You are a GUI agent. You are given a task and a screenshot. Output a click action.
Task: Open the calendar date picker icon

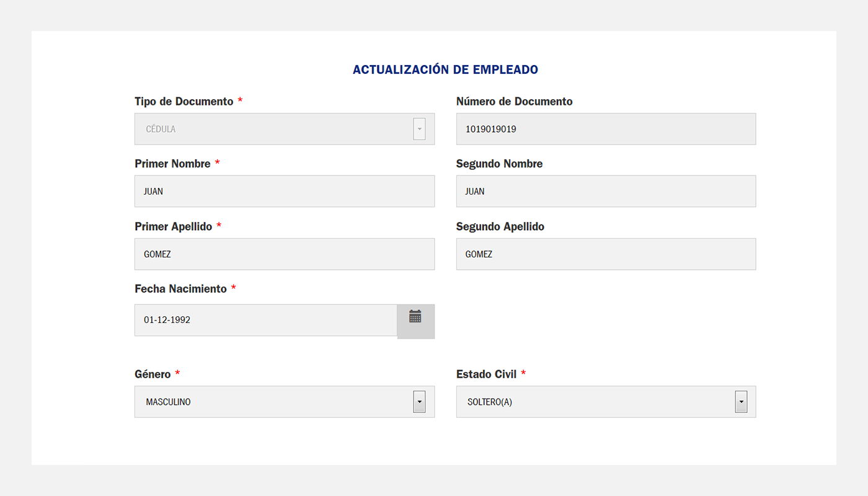coord(415,317)
